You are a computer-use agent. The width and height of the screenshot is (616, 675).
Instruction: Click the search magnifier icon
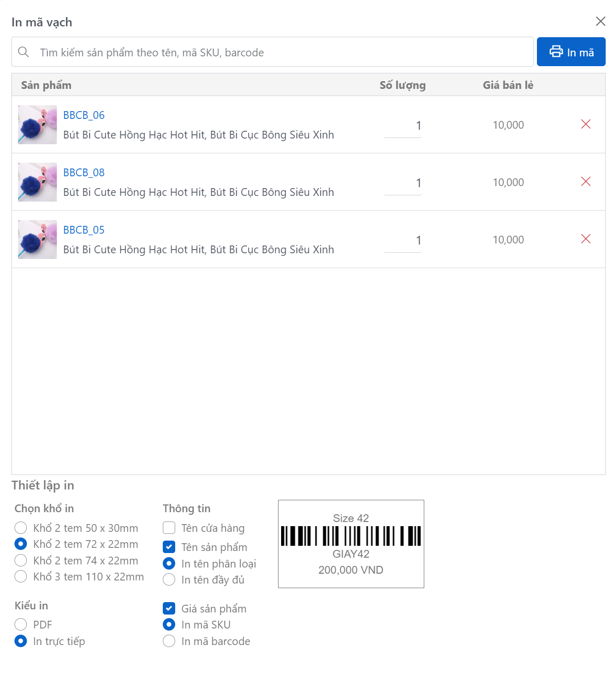[23, 52]
